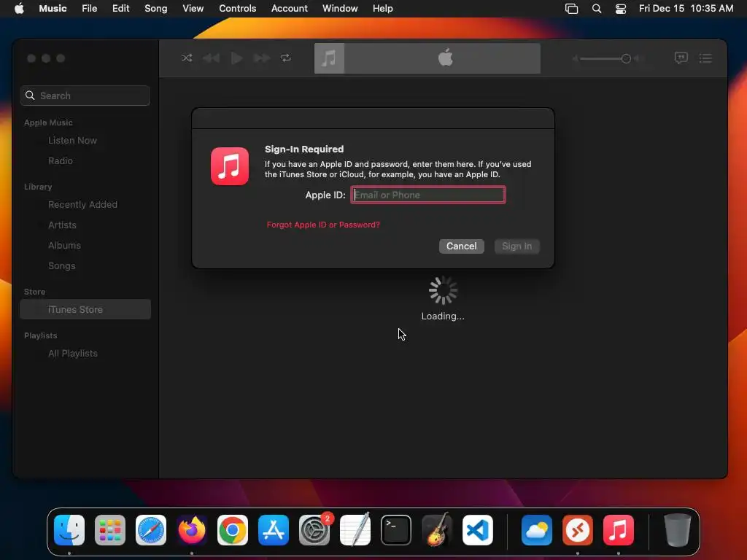Click the Stage Manager windows icon in menu bar
The image size is (747, 560).
(571, 9)
